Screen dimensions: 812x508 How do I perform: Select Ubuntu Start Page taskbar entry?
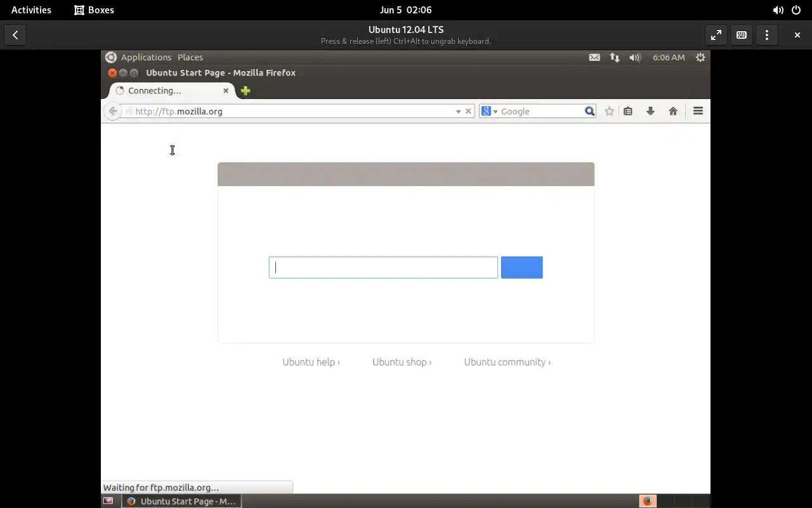coord(181,501)
